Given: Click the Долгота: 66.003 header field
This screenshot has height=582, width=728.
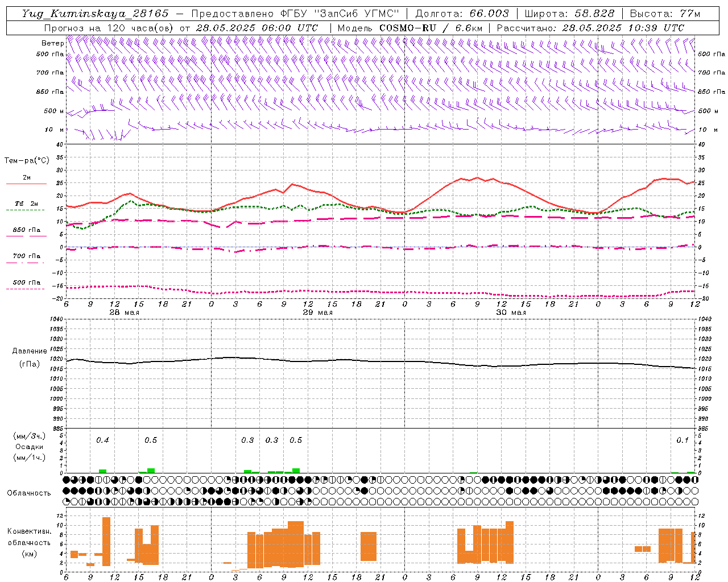Looking at the screenshot, I should point(462,14).
